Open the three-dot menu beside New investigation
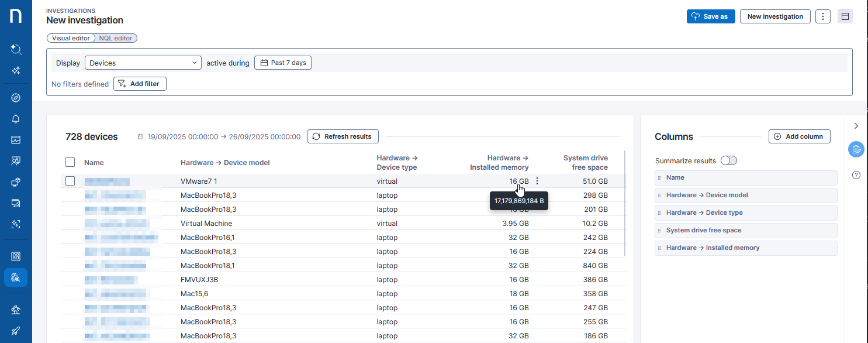 822,16
